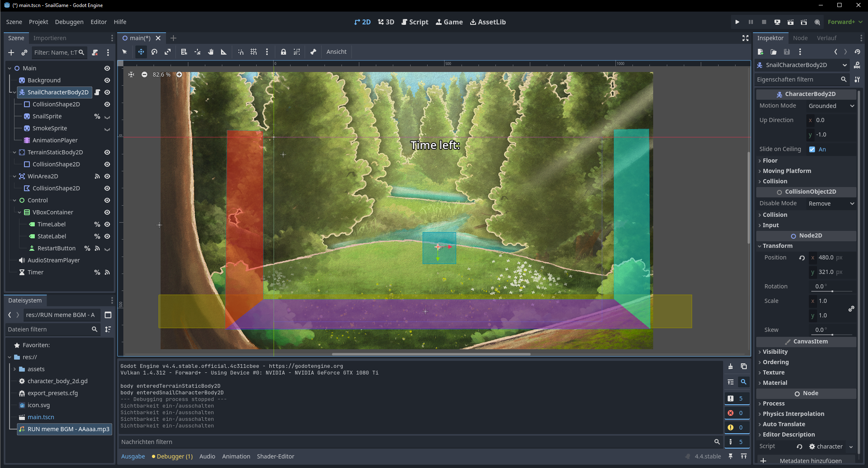Switch to the Debugger tab

coord(173,456)
